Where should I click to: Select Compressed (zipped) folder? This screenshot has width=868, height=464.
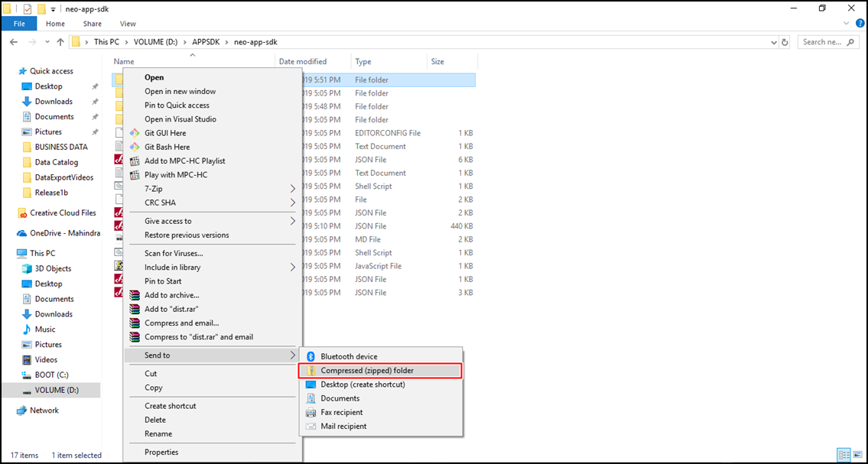click(380, 371)
